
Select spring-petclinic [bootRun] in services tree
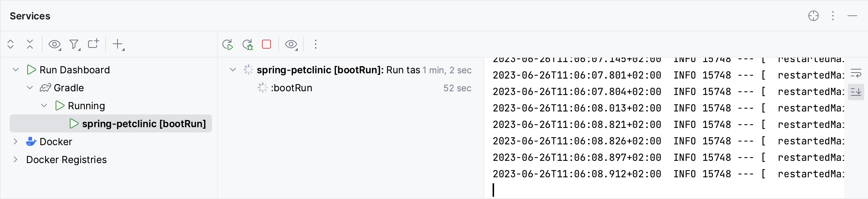(144, 124)
